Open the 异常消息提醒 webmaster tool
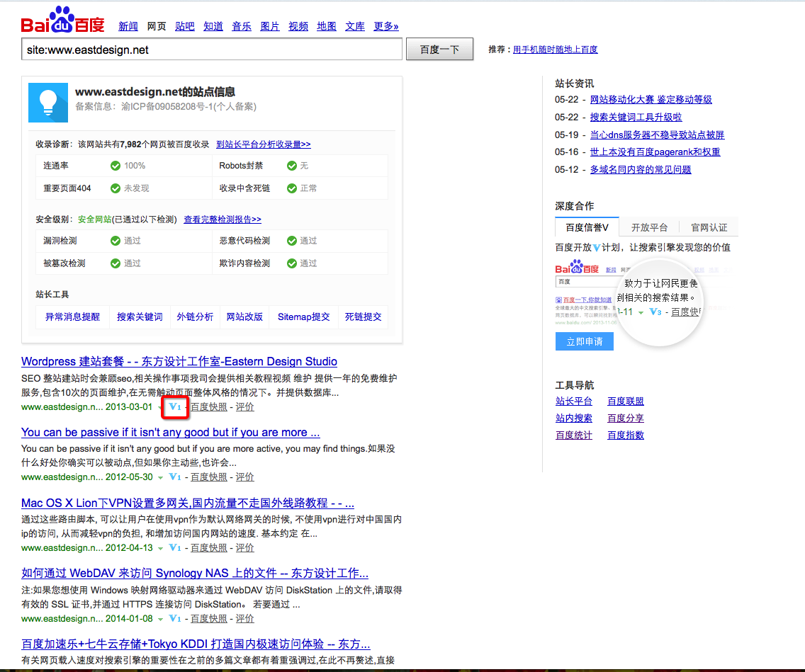 point(72,317)
